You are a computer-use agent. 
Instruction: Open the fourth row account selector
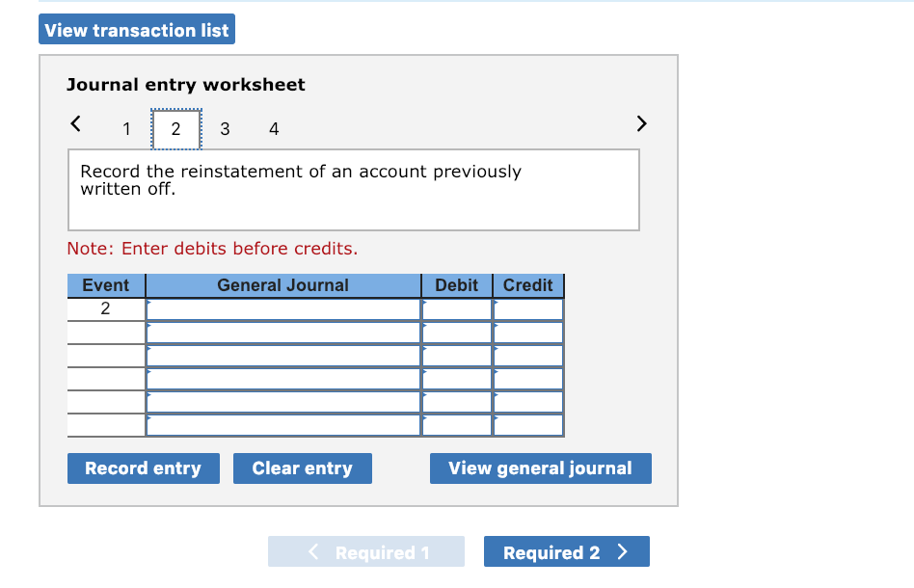282,378
